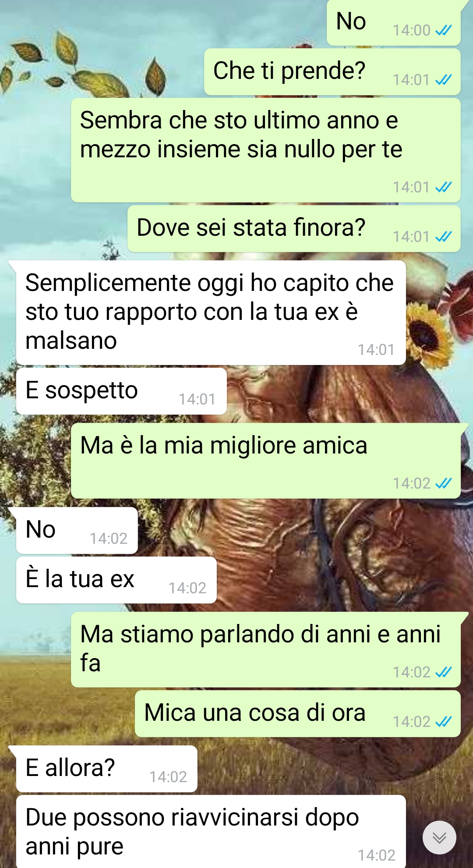Select the received 'No' message at 14:02

click(77, 530)
